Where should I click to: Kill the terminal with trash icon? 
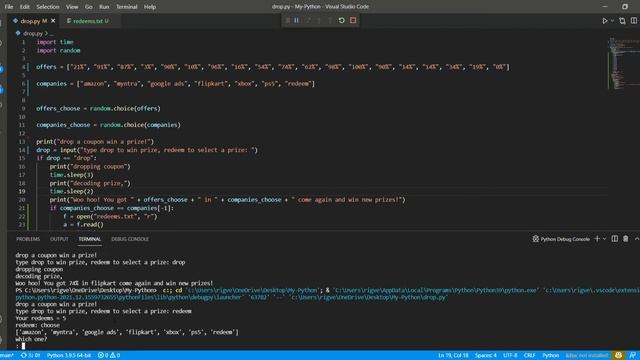(x=626, y=239)
